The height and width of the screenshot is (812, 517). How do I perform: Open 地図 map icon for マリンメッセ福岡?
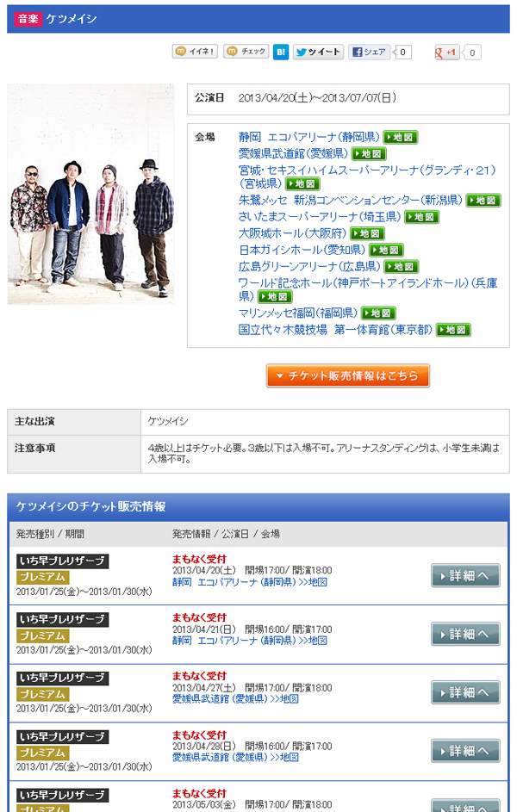(x=378, y=313)
